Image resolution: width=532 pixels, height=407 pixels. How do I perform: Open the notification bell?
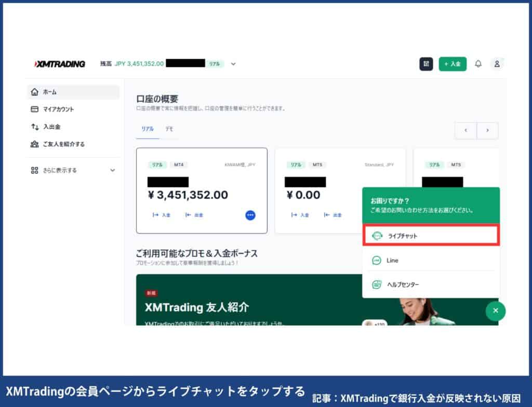[478, 64]
